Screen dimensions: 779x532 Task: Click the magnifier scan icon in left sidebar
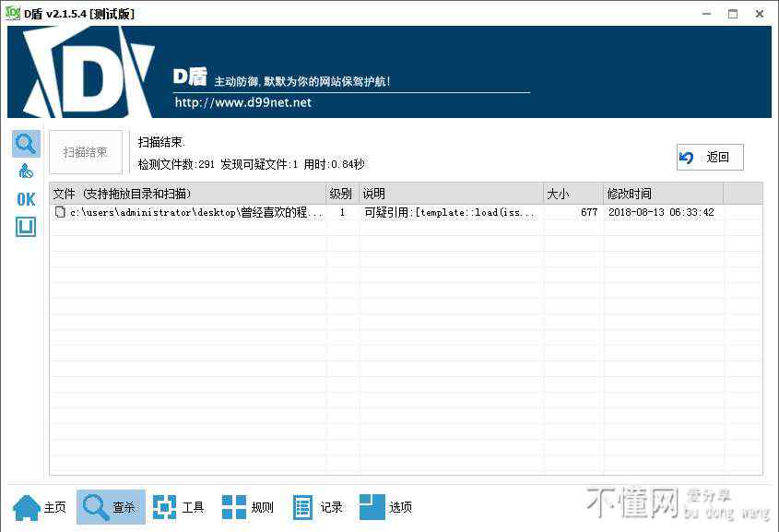pos(26,144)
